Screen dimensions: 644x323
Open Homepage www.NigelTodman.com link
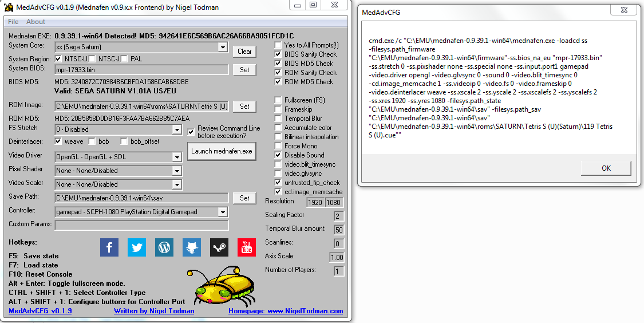click(286, 311)
